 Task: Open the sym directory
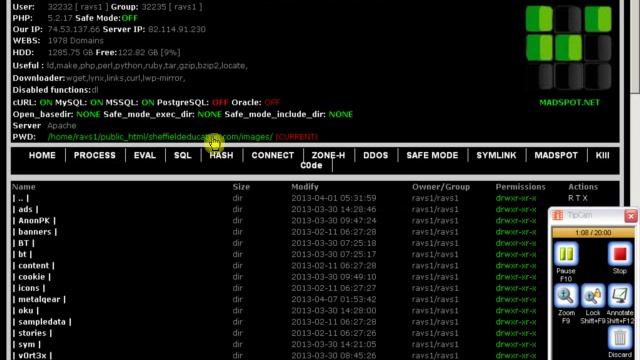(27, 344)
